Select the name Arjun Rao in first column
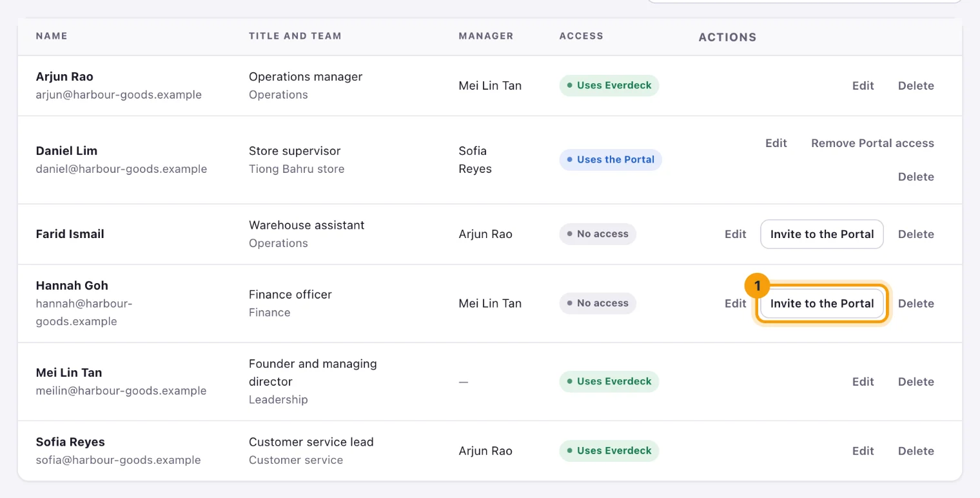This screenshot has height=498, width=980. (x=64, y=77)
